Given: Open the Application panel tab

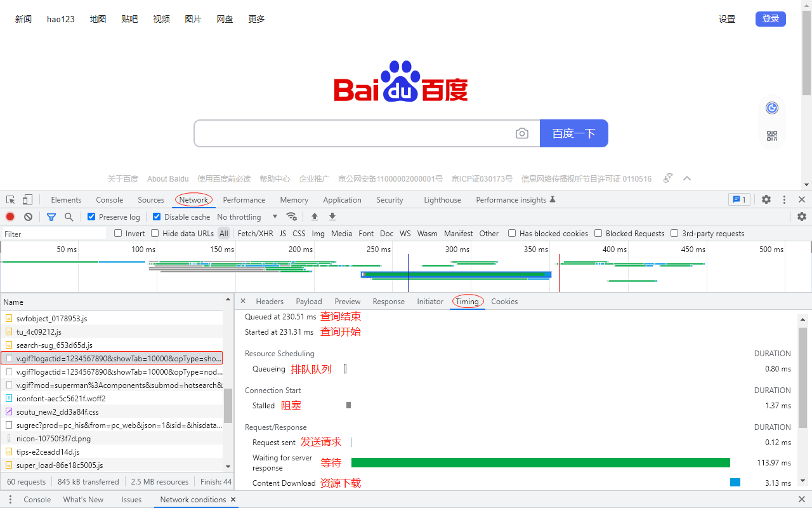Looking at the screenshot, I should 342,199.
